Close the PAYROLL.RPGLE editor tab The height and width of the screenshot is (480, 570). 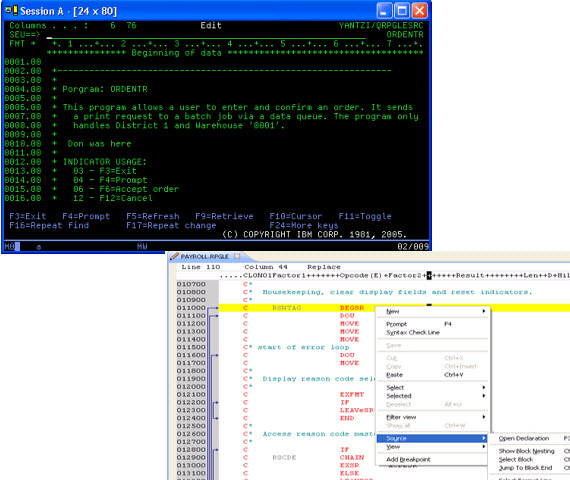[237, 256]
